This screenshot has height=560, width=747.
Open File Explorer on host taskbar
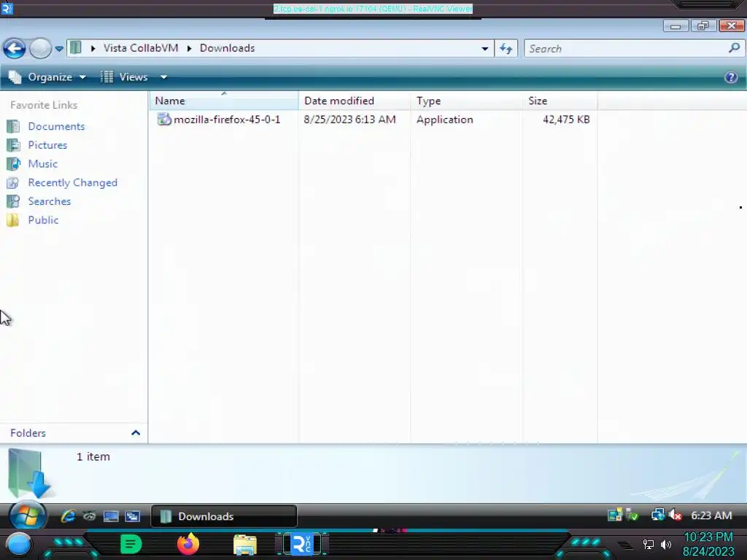pyautogui.click(x=245, y=545)
